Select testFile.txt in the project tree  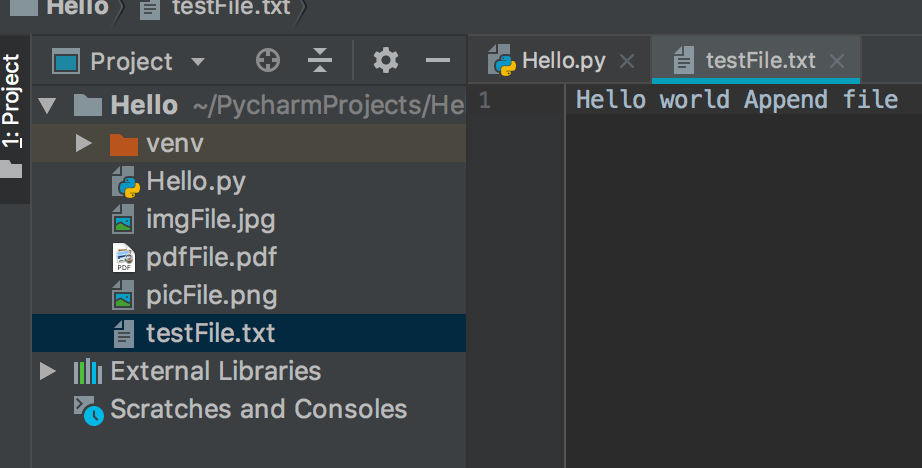[x=249, y=333]
